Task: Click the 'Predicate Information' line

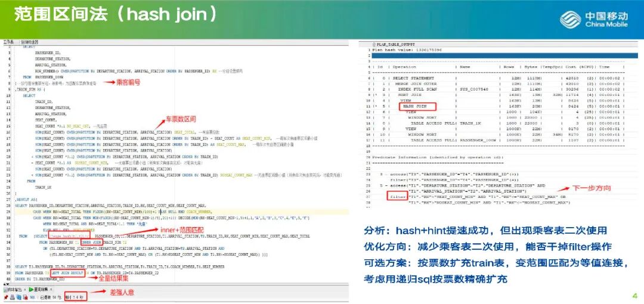Action: (x=438, y=157)
